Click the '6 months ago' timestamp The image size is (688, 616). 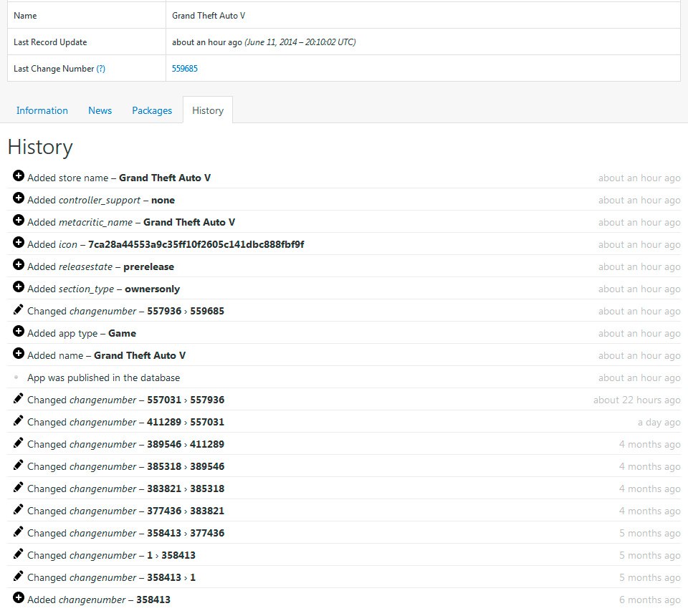[650, 600]
